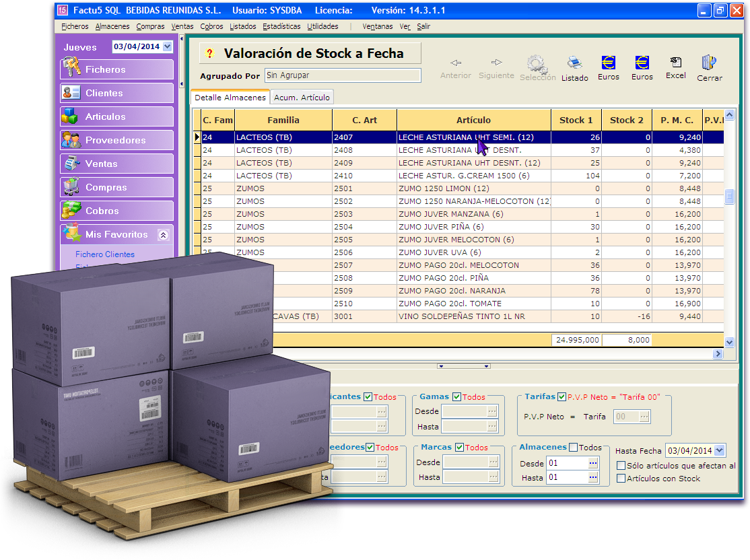Click the yellow question mark help icon

click(x=209, y=53)
